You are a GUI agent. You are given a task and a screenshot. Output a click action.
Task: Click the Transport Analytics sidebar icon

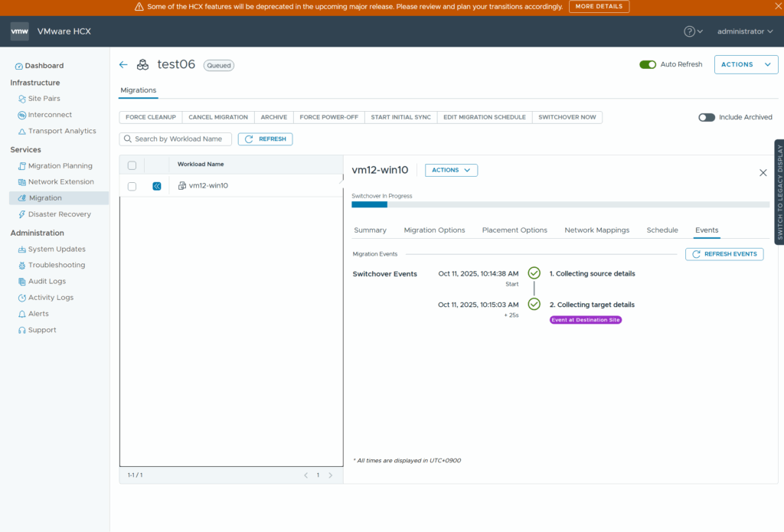click(x=22, y=131)
